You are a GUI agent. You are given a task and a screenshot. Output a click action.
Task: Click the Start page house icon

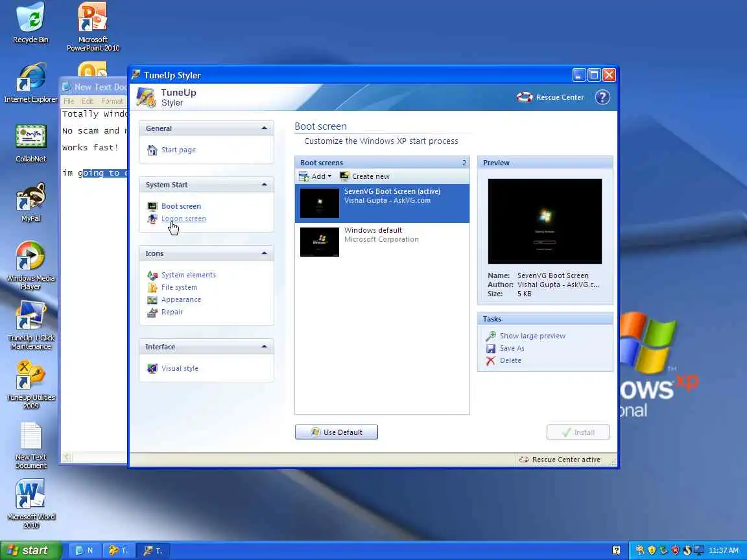152,150
